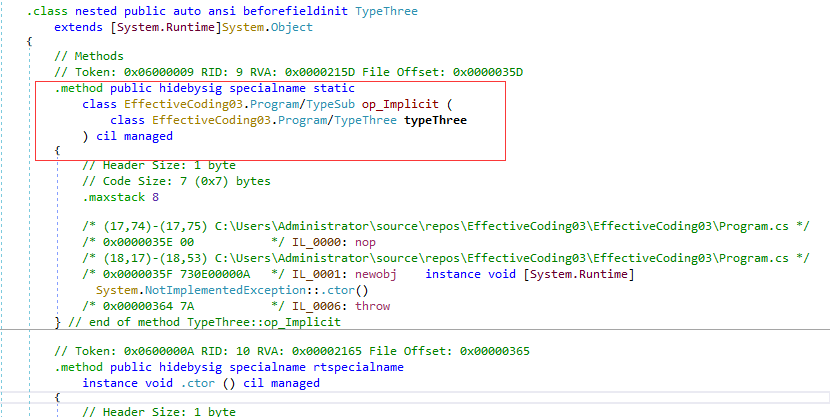Image resolution: width=830 pixels, height=417 pixels.
Task: Click the bold typeThree parameter name
Action: tap(435, 120)
